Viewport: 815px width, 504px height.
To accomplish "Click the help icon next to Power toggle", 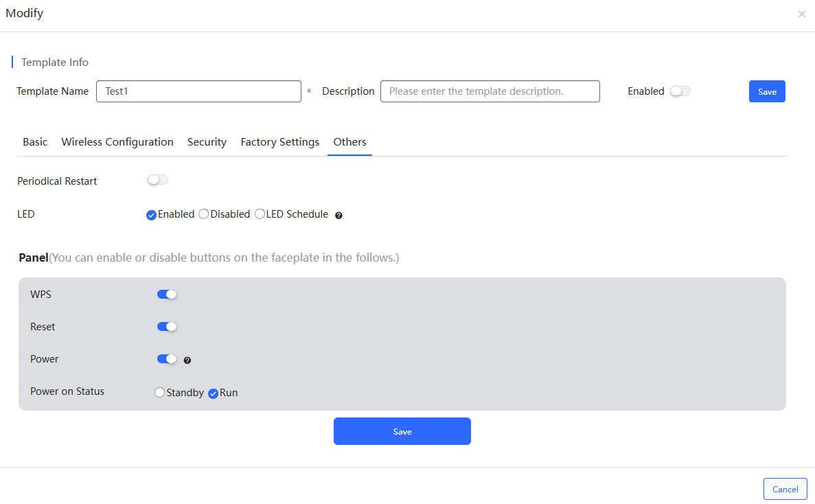I will coord(187,360).
